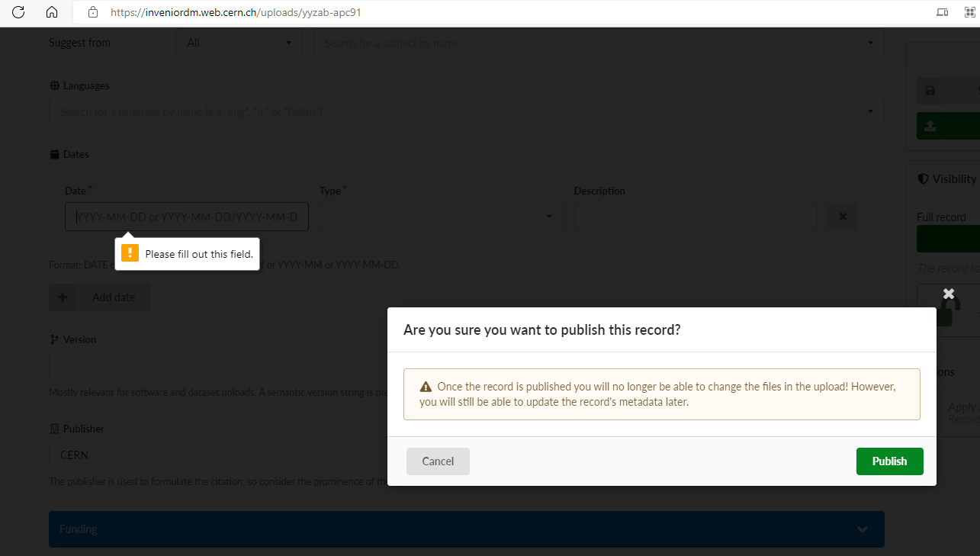The height and width of the screenshot is (556, 980).
Task: Click the green upload icon in sidebar
Action: [x=930, y=125]
